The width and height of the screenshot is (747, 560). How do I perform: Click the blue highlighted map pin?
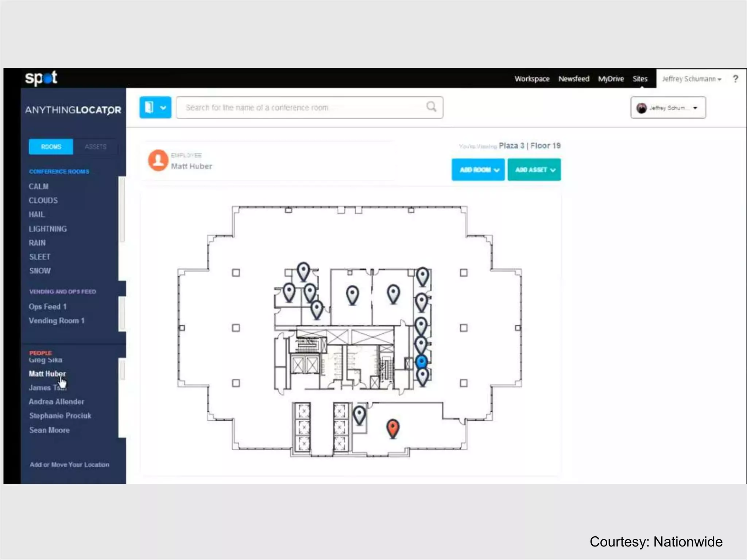pos(421,362)
